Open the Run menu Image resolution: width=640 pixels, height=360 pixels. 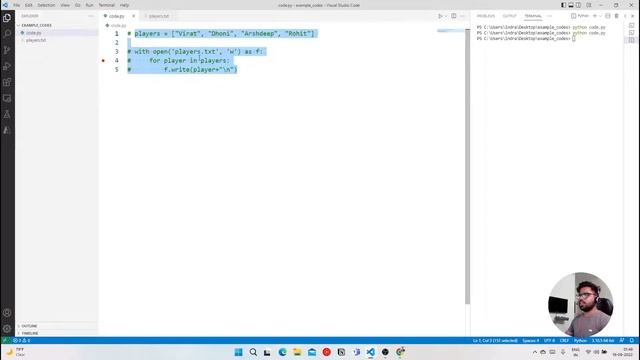point(89,5)
